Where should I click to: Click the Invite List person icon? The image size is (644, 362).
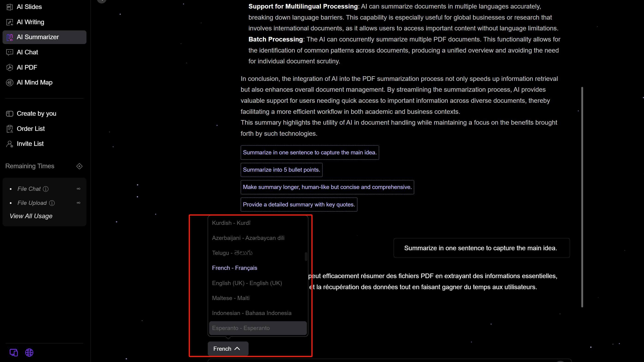pos(9,144)
